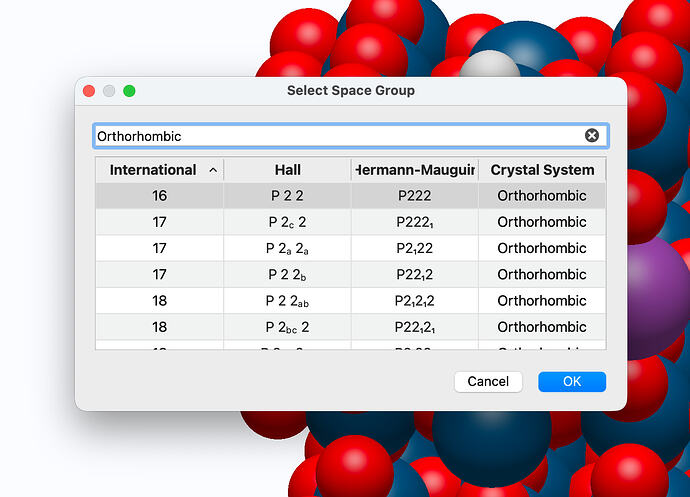This screenshot has height=497, width=690.
Task: Select Hermann-Mauguin P2212 cell
Action: (x=415, y=274)
